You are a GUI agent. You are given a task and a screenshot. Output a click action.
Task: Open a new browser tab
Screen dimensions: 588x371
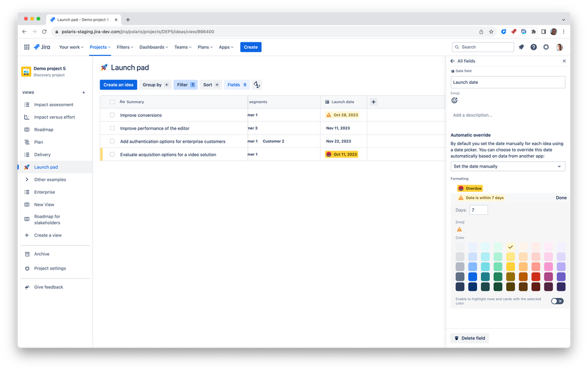(128, 19)
